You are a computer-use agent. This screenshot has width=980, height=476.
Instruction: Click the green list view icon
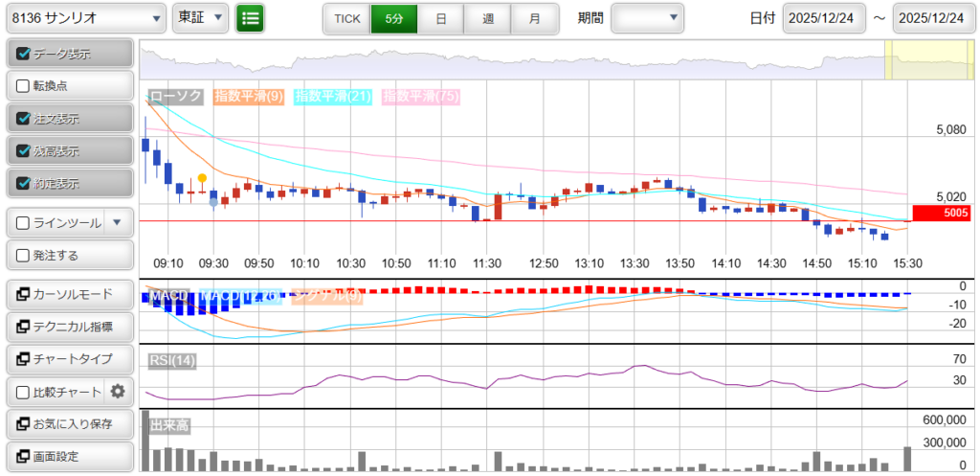pyautogui.click(x=250, y=18)
